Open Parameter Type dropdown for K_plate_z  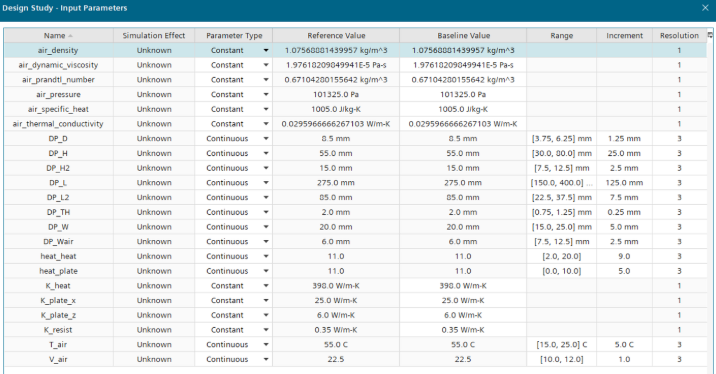(266, 315)
